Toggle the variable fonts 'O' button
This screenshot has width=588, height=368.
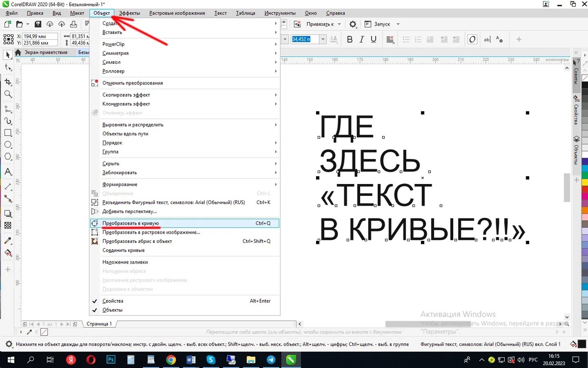[x=472, y=39]
